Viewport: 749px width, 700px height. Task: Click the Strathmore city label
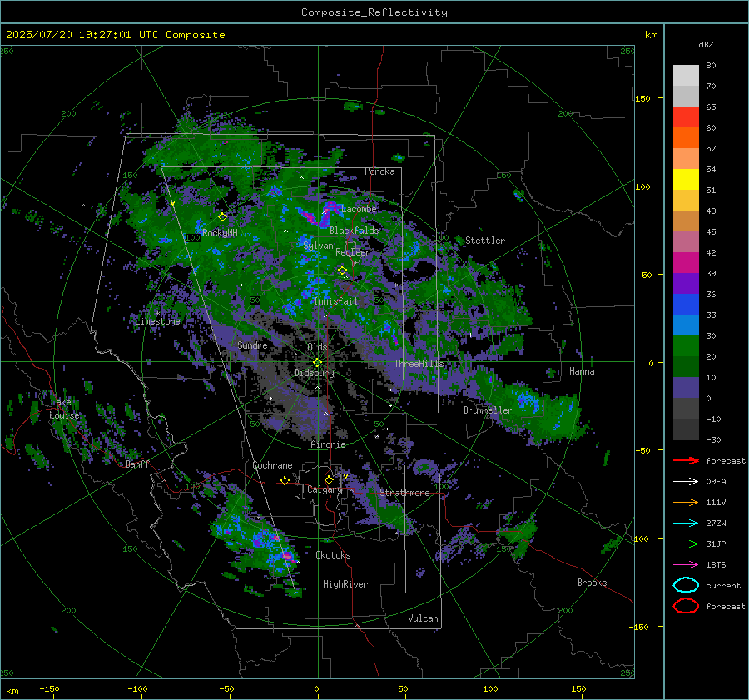404,493
